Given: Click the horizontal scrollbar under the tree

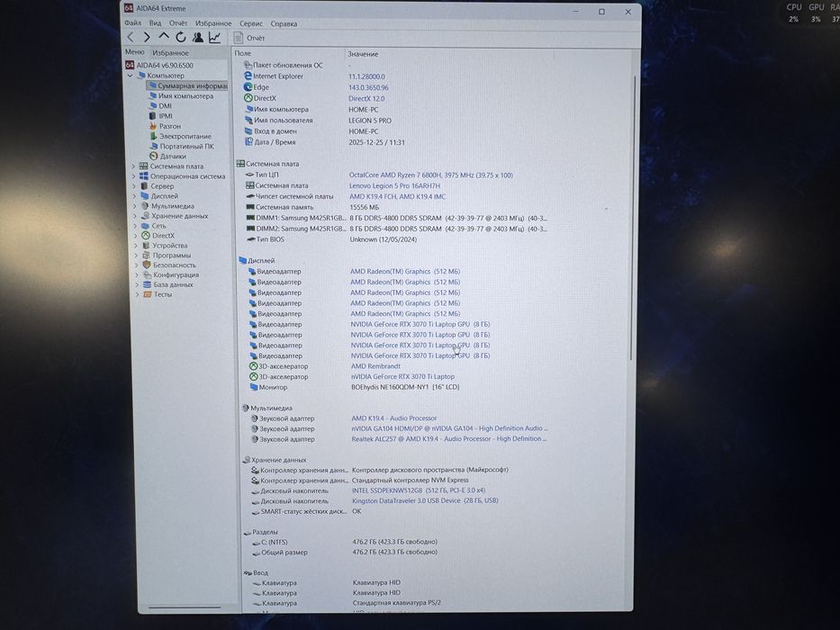Looking at the screenshot, I should [185, 607].
